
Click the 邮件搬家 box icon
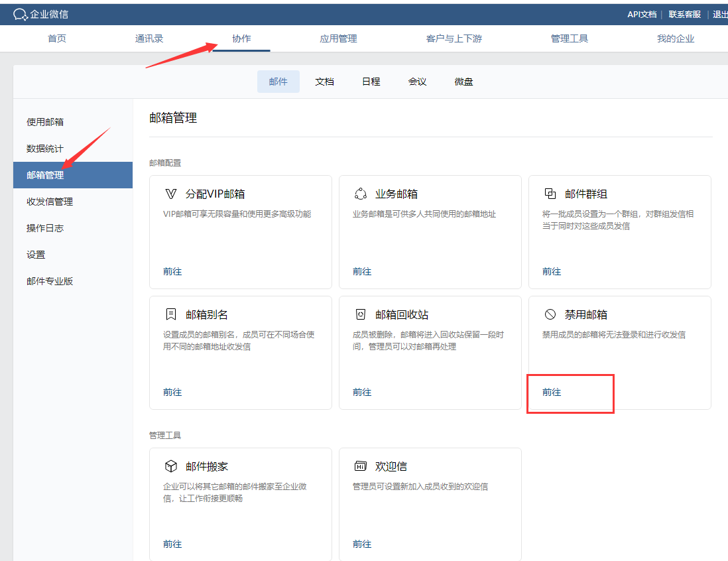(x=171, y=466)
